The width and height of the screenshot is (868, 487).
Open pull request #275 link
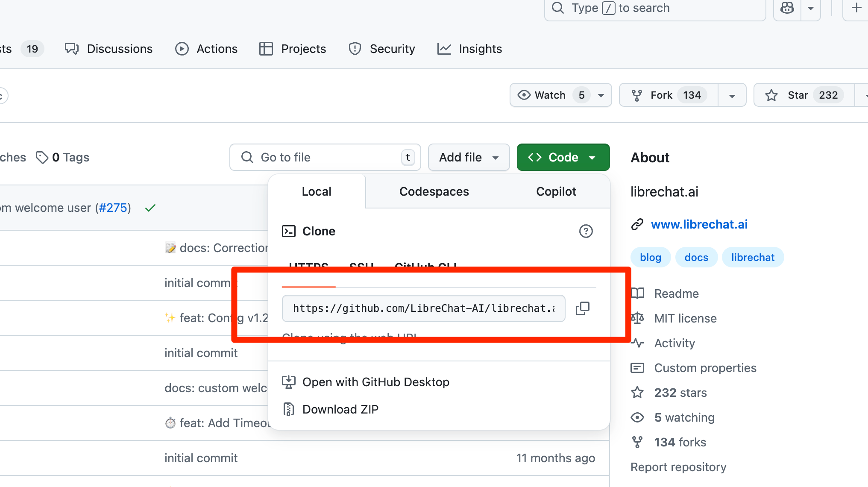[x=113, y=208]
